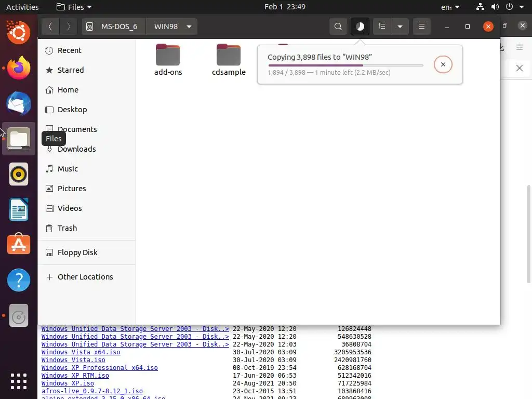Open Desktop in the sidebar
Screen dimensions: 532x399
[x=87, y=110]
